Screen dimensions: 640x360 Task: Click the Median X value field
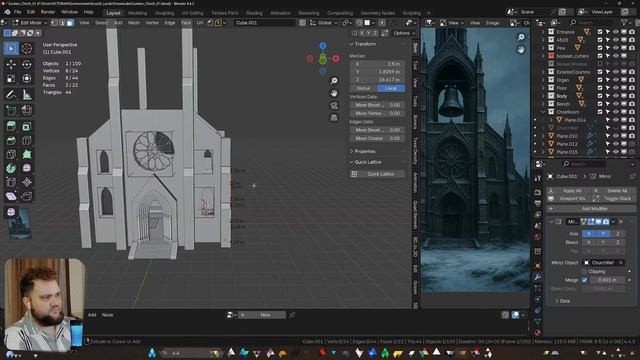click(x=378, y=64)
